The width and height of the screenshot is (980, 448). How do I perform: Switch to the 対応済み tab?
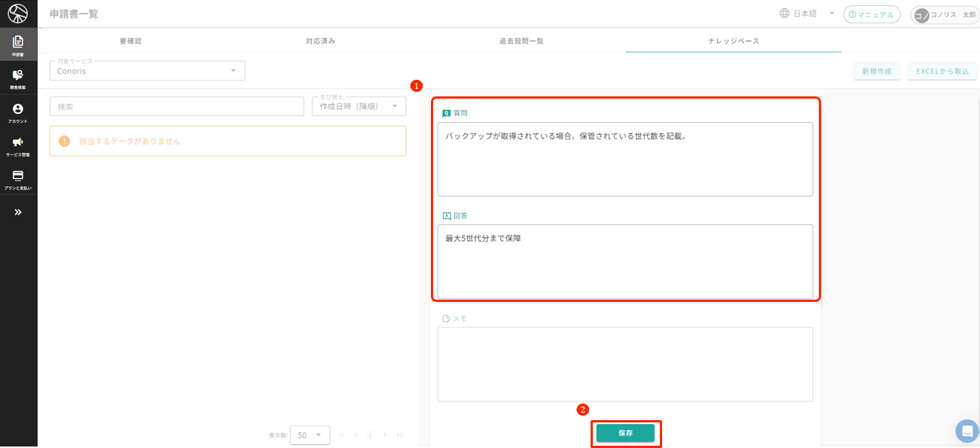point(320,41)
